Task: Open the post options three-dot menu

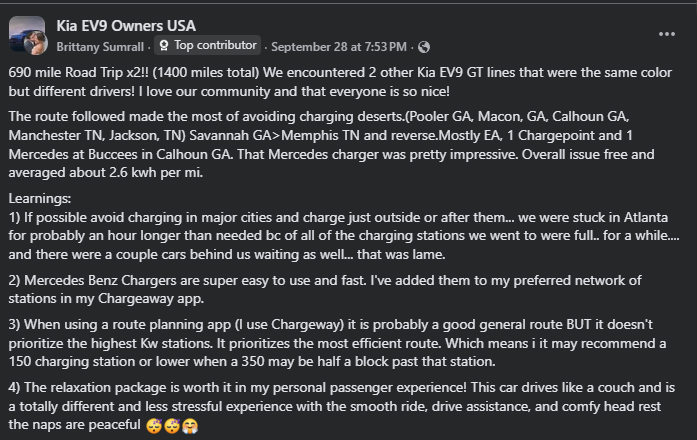Action: click(x=667, y=34)
